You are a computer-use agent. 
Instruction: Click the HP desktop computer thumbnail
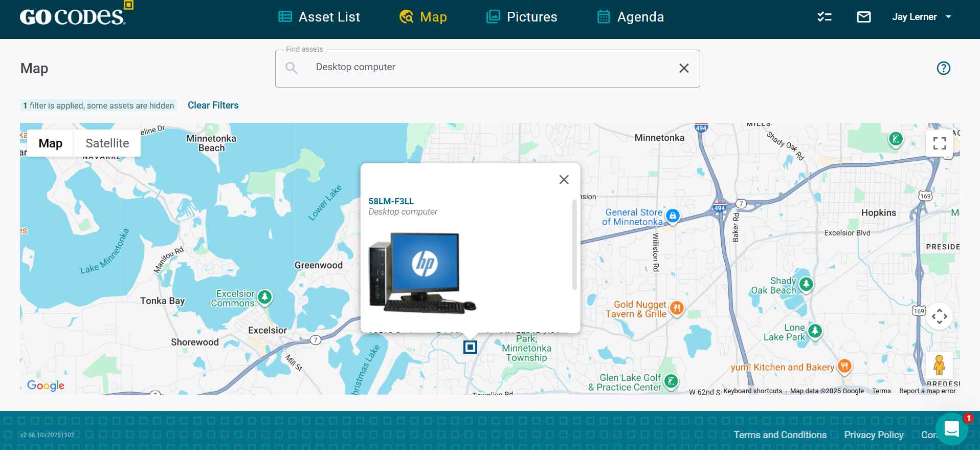click(422, 273)
